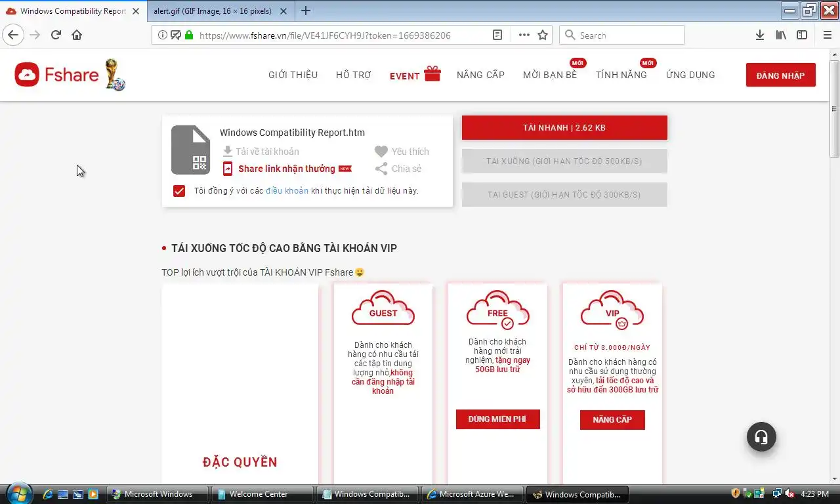Bookmark this page with the star
This screenshot has height=504, width=840.
coord(543,35)
